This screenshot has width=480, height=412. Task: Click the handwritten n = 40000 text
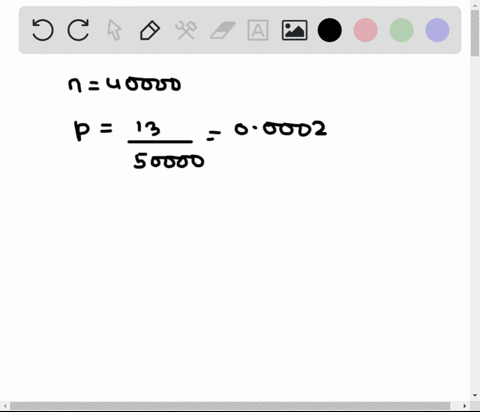click(125, 84)
